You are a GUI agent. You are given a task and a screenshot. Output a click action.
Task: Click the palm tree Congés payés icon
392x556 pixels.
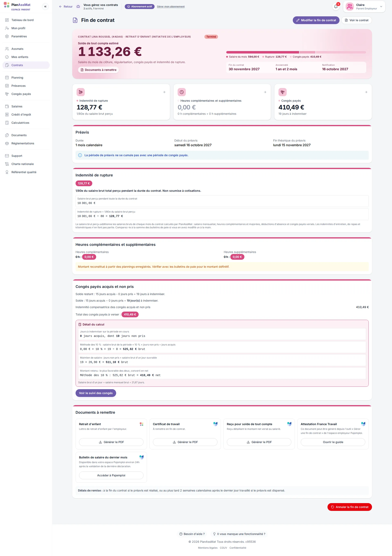click(283, 92)
